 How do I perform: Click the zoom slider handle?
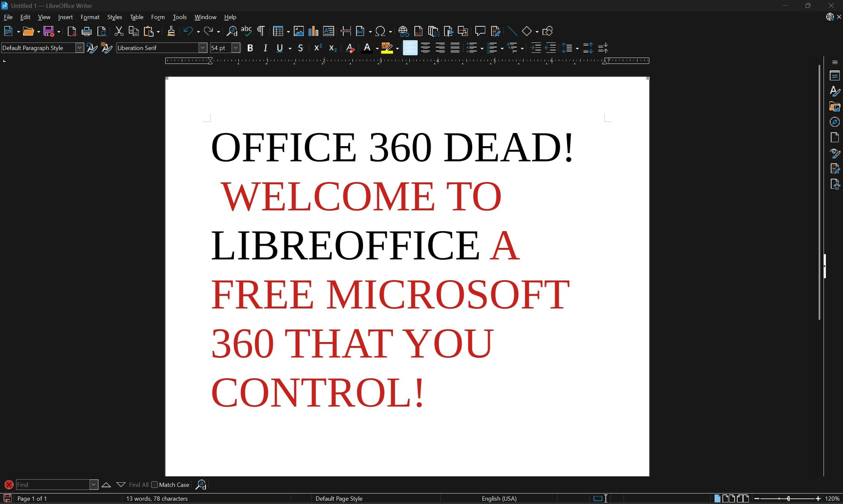[x=788, y=499]
